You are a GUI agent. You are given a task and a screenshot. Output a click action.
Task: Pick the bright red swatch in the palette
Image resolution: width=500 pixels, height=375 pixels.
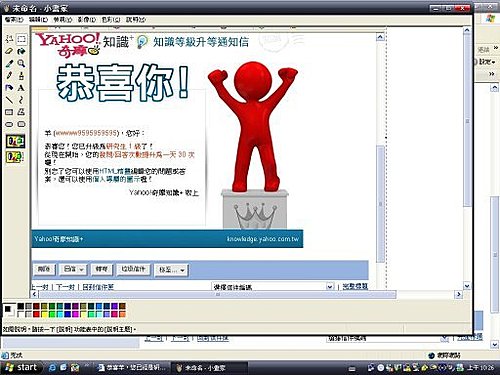pyautogui.click(x=36, y=314)
